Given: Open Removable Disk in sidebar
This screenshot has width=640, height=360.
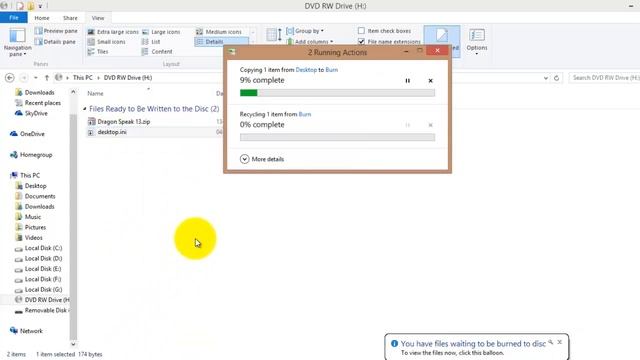Looking at the screenshot, I should [x=41, y=310].
